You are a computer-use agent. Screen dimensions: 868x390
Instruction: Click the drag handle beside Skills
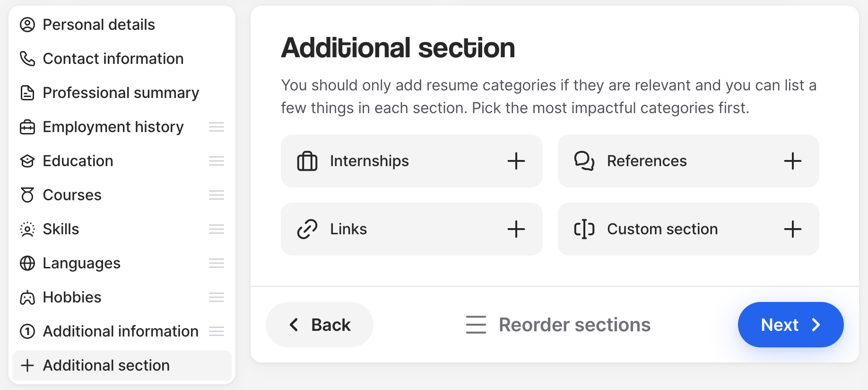(x=217, y=229)
